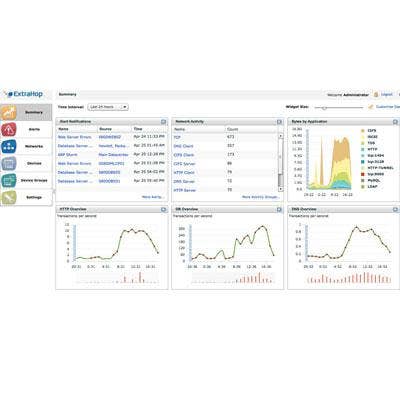Click the Bytes by Application panel corner icon
This screenshot has height=400, width=400.
pyautogui.click(x=395, y=122)
